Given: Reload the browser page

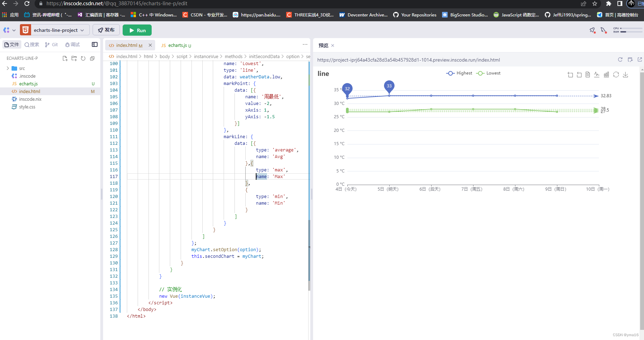Looking at the screenshot, I should point(27,3).
